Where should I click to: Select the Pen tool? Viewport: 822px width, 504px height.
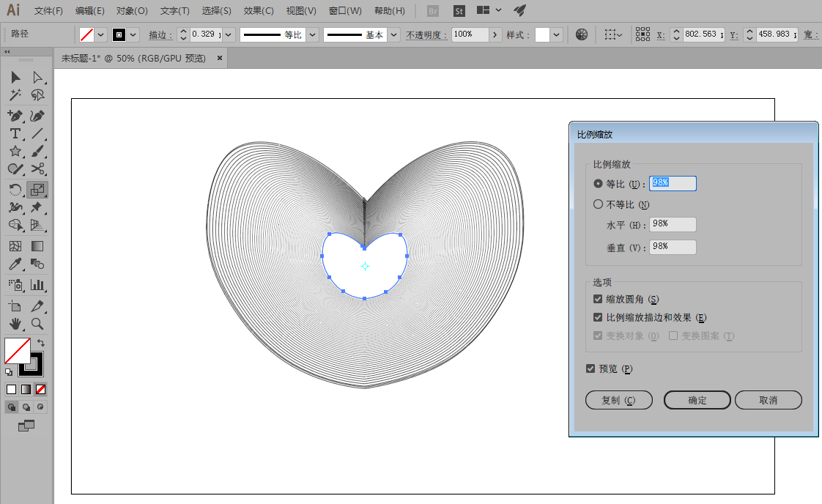click(x=15, y=116)
